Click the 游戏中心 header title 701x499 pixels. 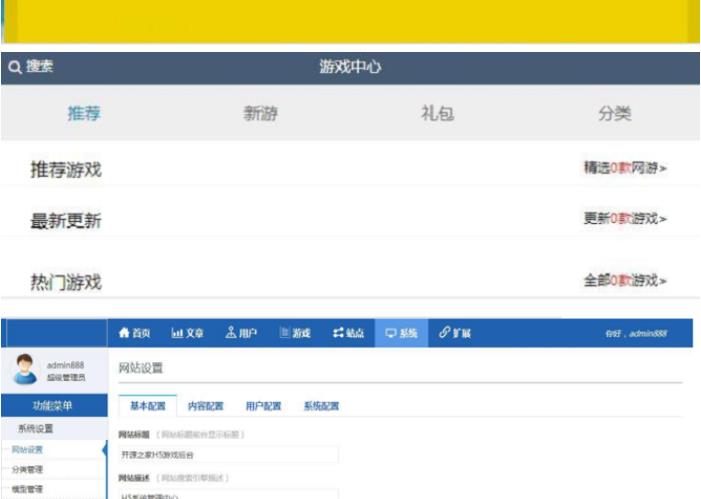pyautogui.click(x=350, y=67)
